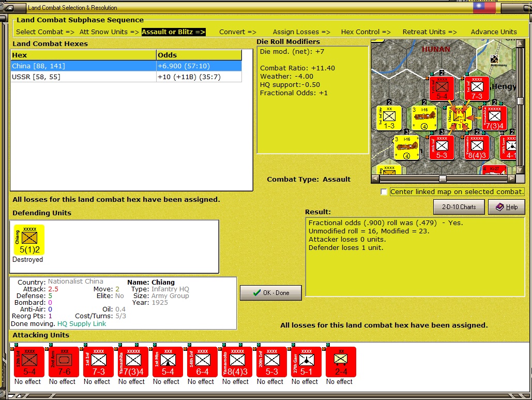Select 1st Inf 7-3 in Attacking Units list
Image resolution: width=532 pixels, height=400 pixels.
98,362
